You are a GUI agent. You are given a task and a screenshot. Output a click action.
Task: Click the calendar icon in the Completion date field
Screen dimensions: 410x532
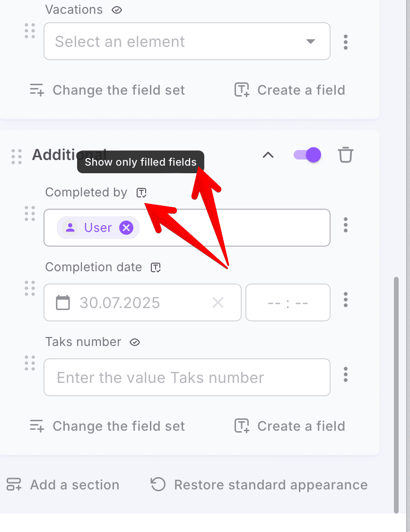63,302
